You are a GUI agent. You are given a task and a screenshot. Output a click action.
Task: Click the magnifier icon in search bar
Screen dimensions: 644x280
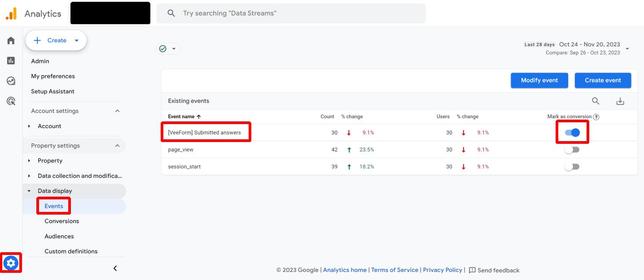[171, 13]
